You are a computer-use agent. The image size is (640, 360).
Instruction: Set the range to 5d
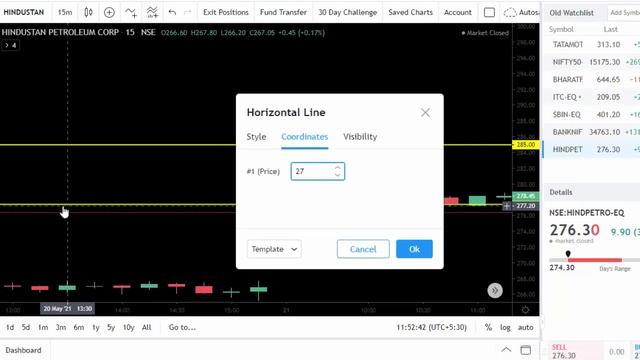pos(26,327)
